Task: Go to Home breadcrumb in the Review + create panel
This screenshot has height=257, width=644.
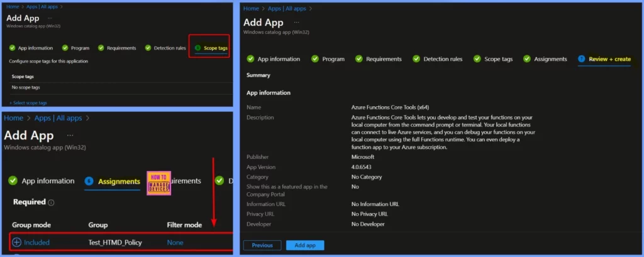Action: click(x=251, y=8)
